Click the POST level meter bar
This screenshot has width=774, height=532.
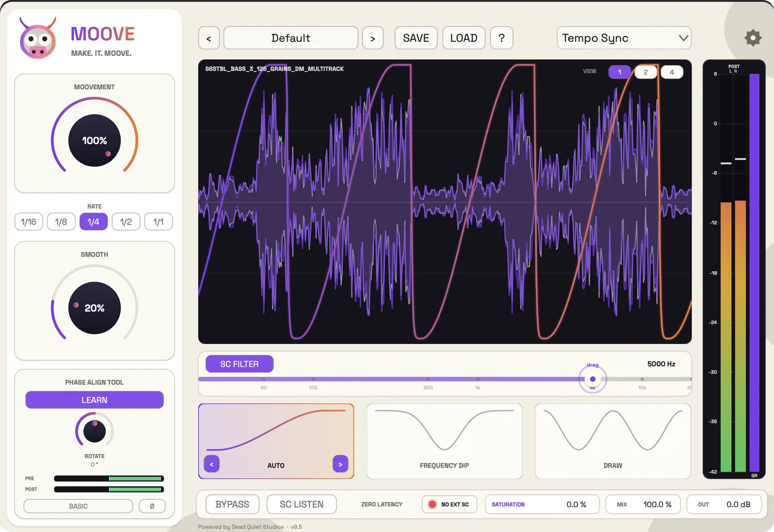click(x=109, y=489)
